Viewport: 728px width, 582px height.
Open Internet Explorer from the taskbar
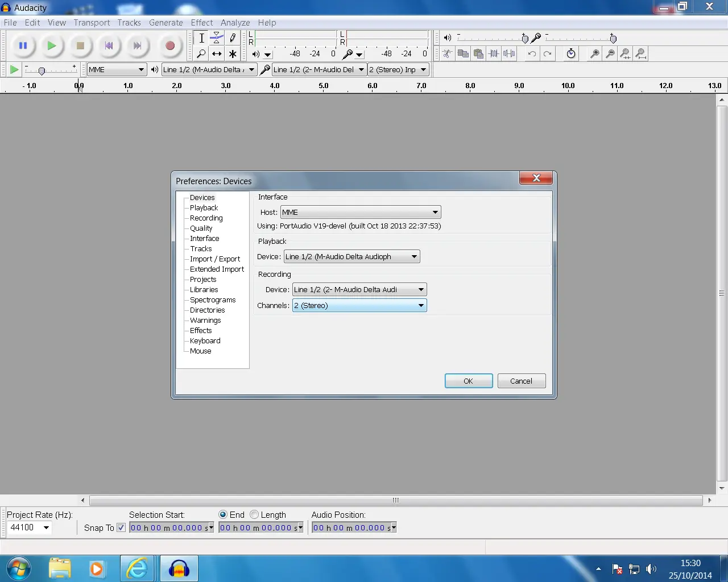[x=136, y=568]
